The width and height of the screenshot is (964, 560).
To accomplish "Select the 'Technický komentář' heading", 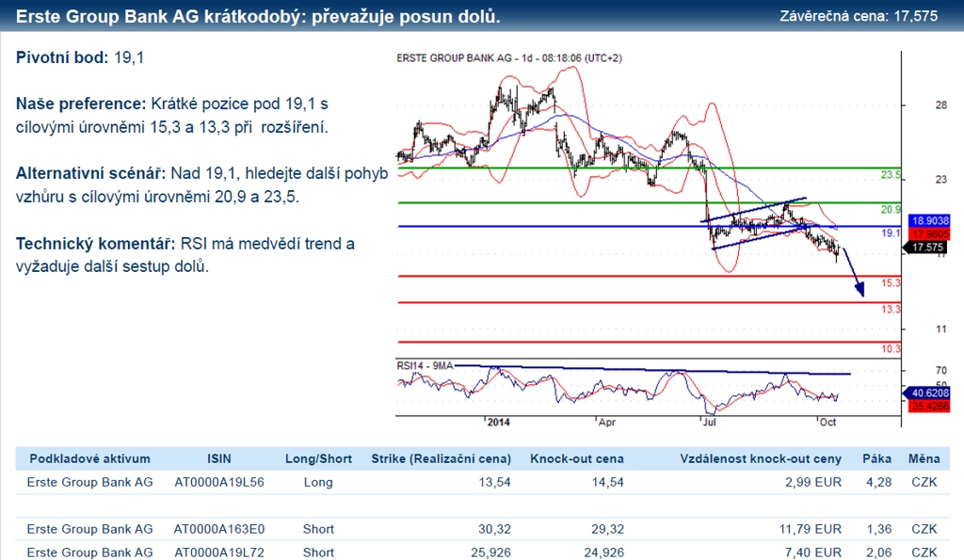I will pos(95,244).
